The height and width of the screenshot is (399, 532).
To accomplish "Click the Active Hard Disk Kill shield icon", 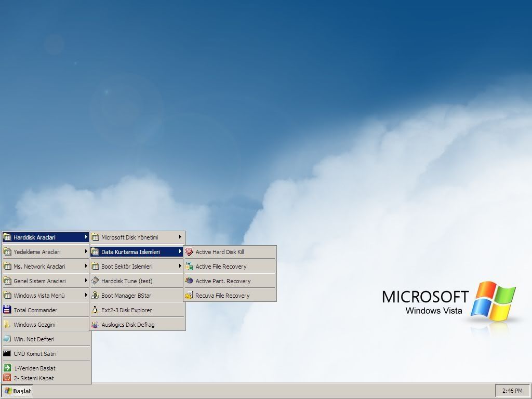I will (x=189, y=252).
